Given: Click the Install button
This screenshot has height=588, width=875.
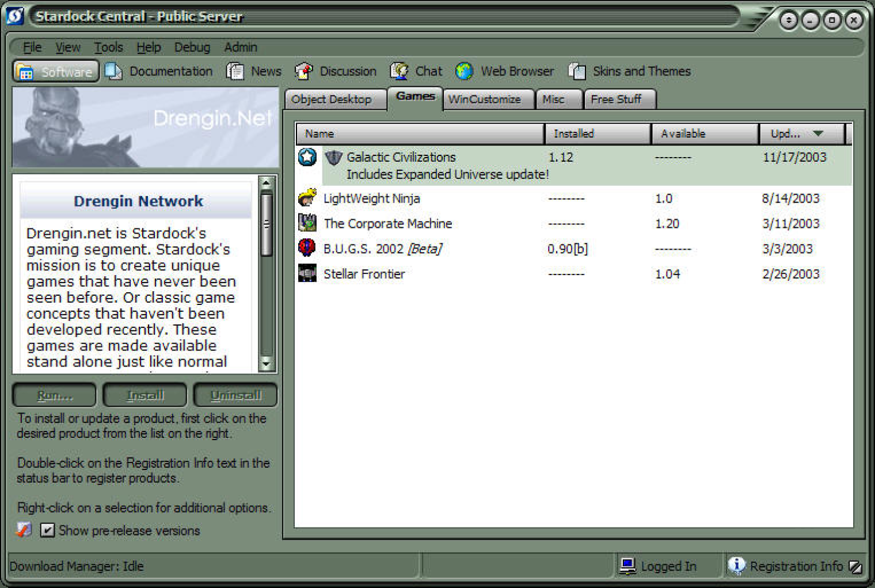Looking at the screenshot, I should click(145, 395).
